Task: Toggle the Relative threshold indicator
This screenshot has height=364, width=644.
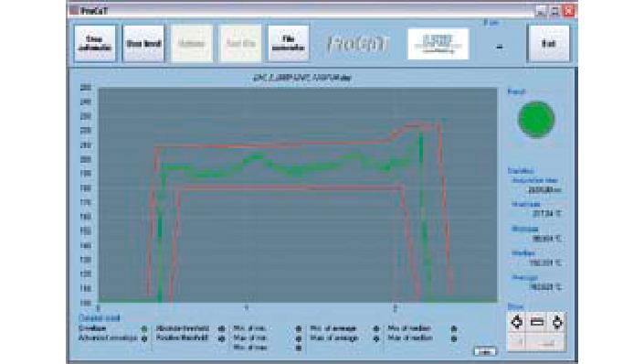Action: 222,338
